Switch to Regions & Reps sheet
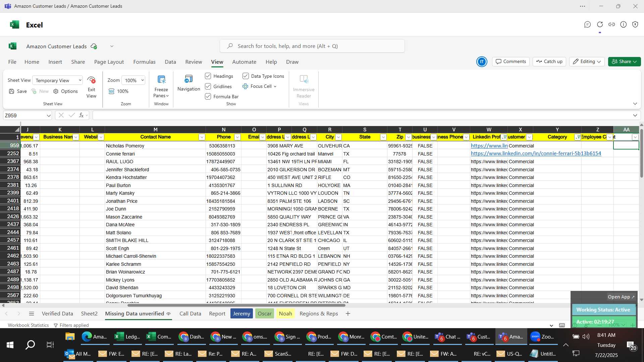This screenshot has width=644, height=362. (319, 314)
